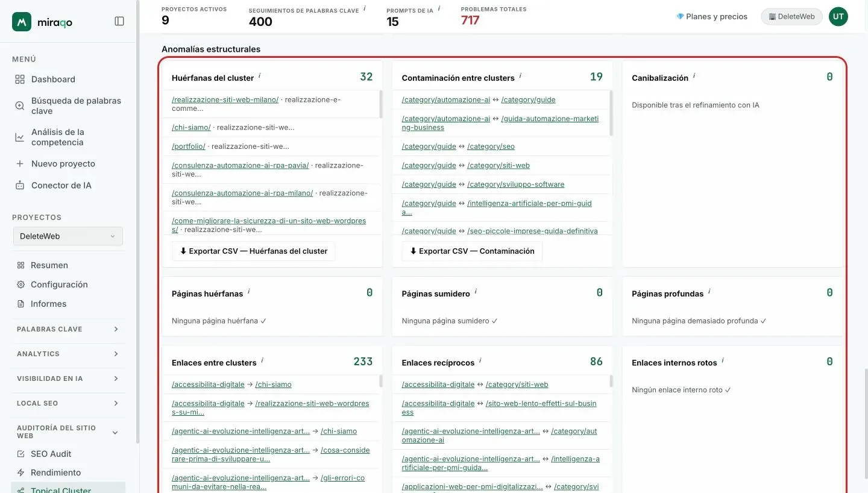Collapse the AUDITORÍA DEL SITIO WEB section
Image resolution: width=868 pixels, height=493 pixels.
click(x=68, y=432)
